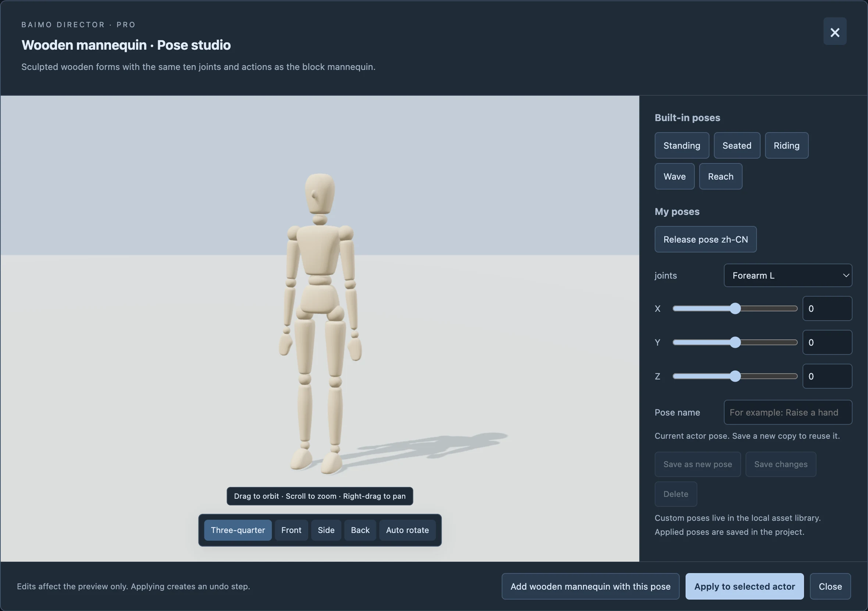The image size is (868, 611).
Task: Choose the Wave built-in pose
Action: coord(675,176)
